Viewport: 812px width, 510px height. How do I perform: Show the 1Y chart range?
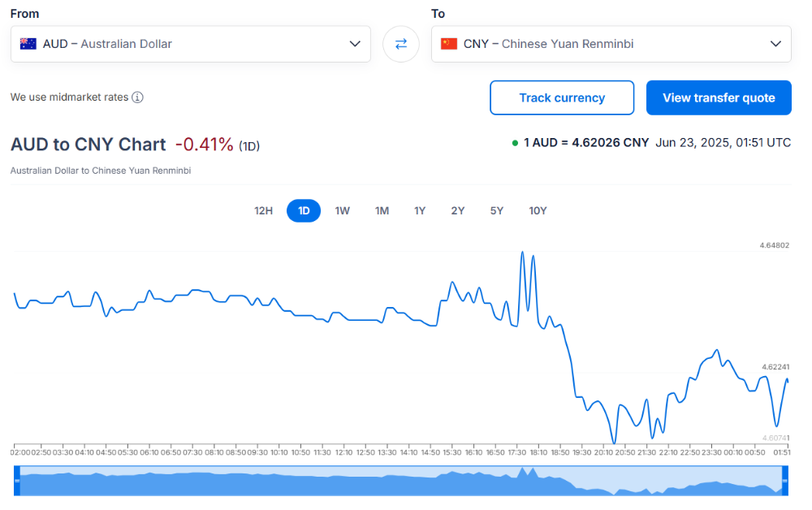pyautogui.click(x=420, y=210)
